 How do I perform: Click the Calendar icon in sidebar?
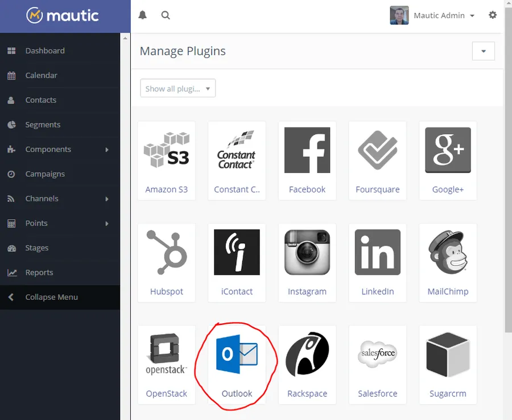pos(11,76)
